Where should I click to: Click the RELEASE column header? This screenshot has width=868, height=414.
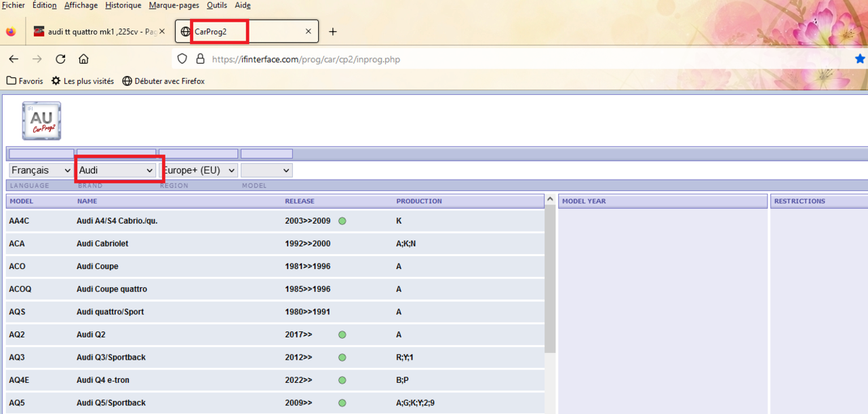coord(300,201)
